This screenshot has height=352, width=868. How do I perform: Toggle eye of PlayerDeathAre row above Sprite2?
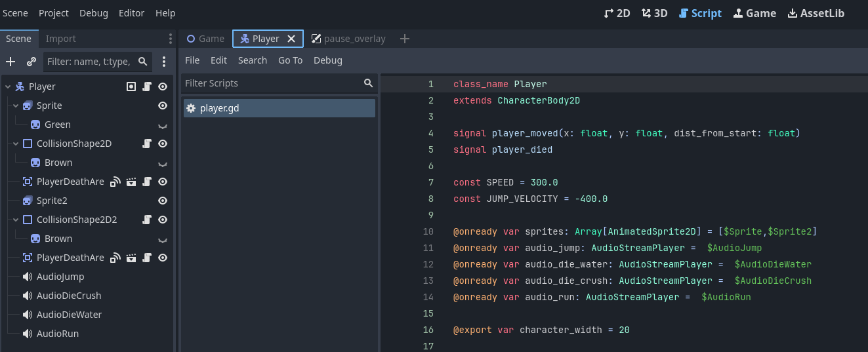click(x=163, y=182)
